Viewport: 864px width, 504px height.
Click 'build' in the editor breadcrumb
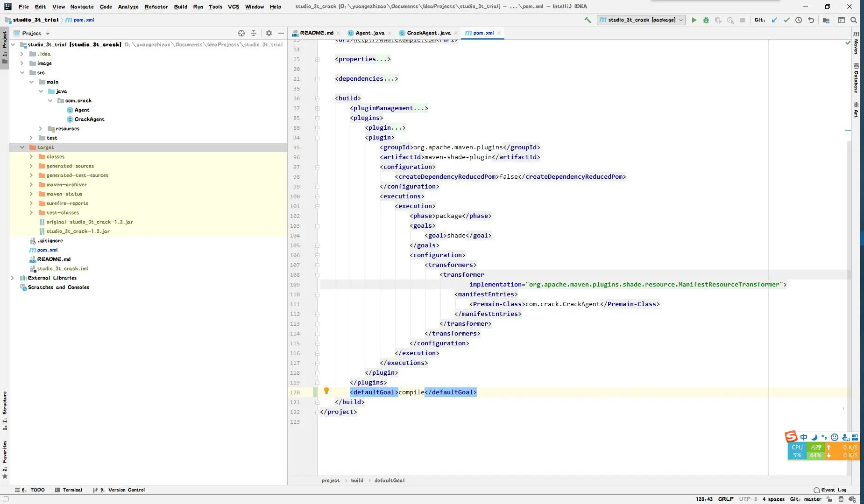click(357, 481)
